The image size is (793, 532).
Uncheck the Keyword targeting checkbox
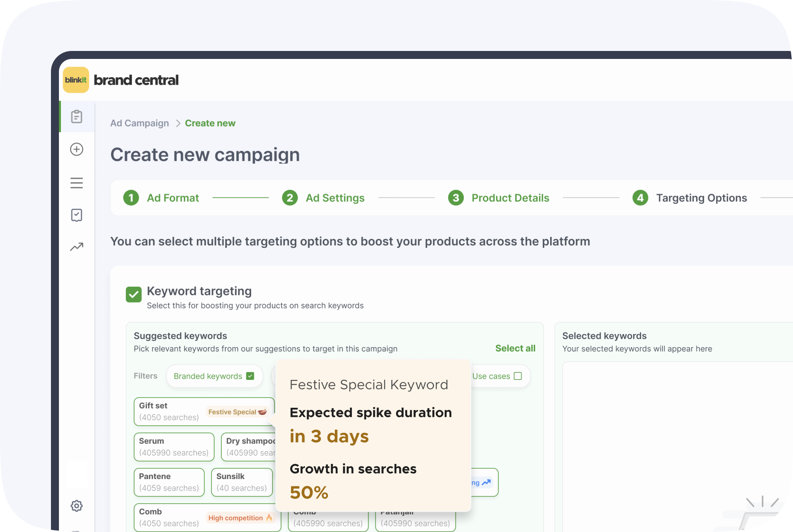click(134, 295)
